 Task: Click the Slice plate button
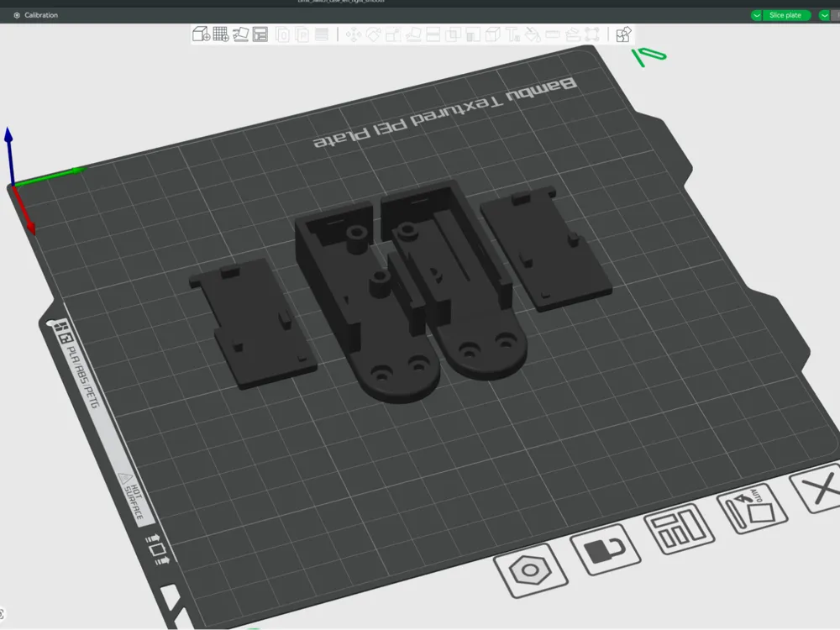point(785,15)
